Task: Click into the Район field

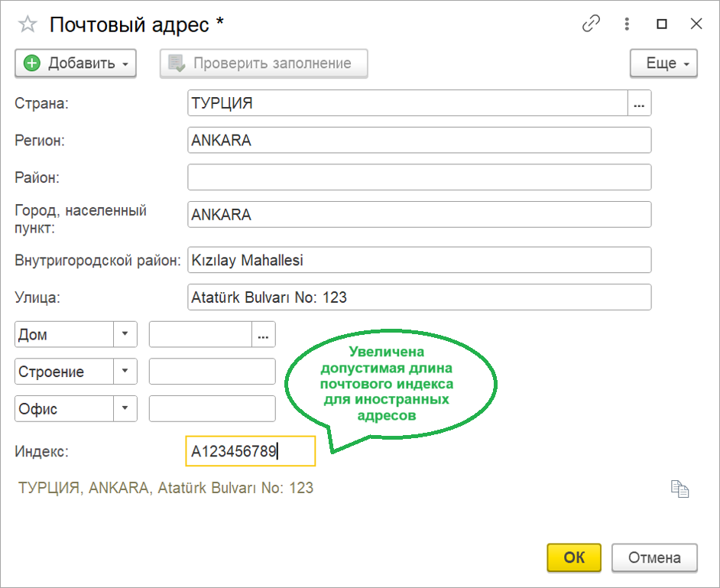Action: pyautogui.click(x=419, y=177)
